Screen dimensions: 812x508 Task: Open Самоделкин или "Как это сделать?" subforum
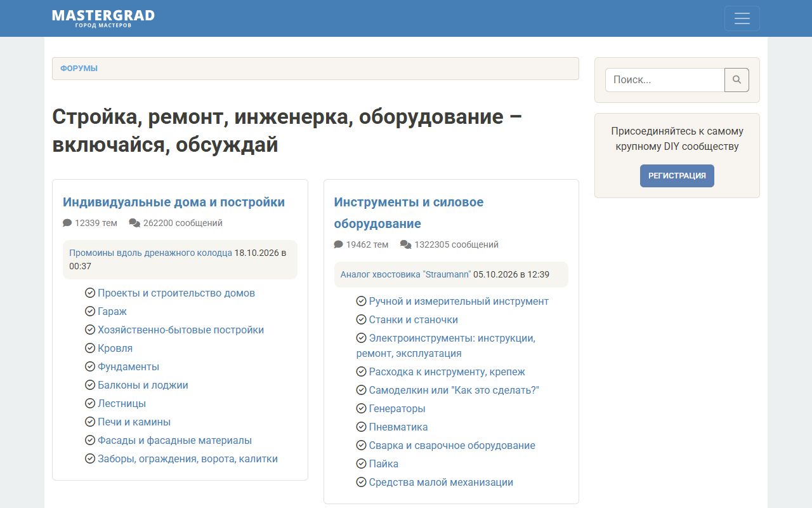tap(454, 390)
